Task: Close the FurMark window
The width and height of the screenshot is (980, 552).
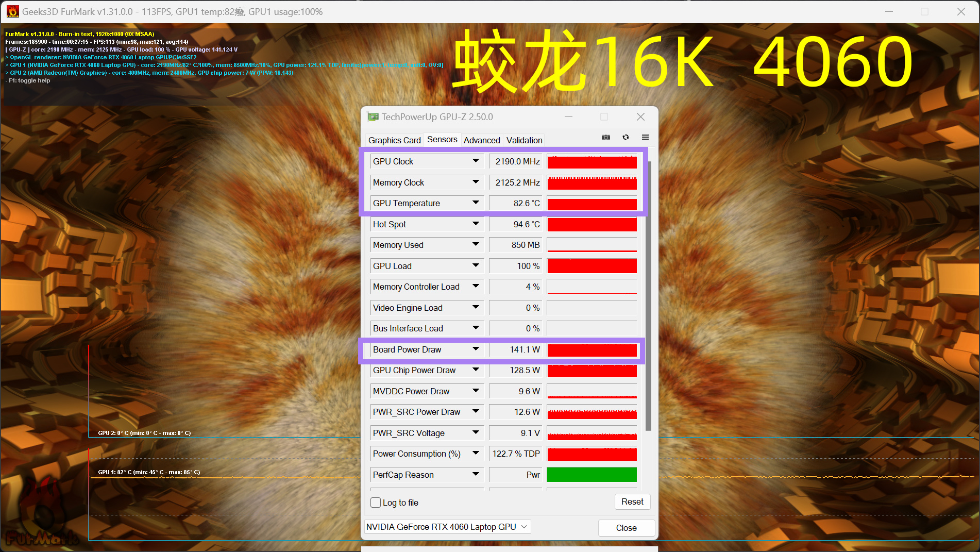Action: [961, 11]
